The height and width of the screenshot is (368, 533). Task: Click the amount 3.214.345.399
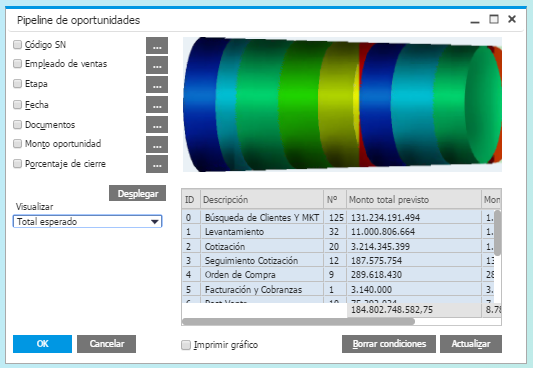pyautogui.click(x=380, y=246)
